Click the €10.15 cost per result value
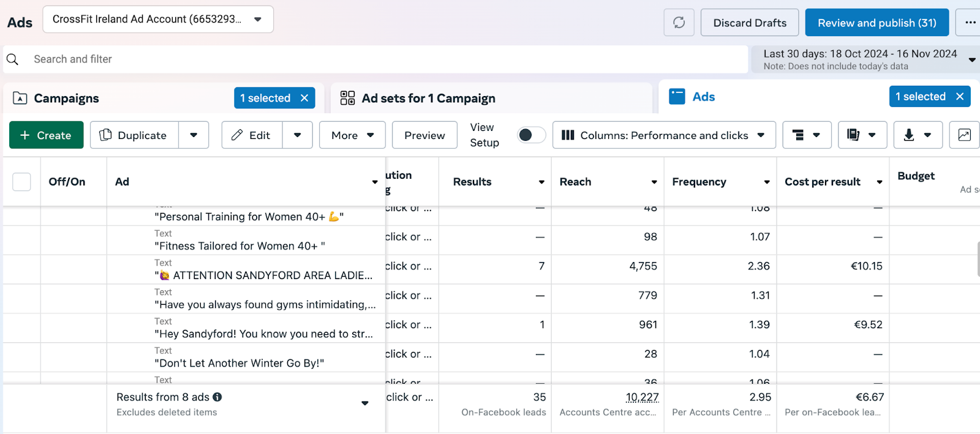This screenshot has width=980, height=434. pyautogui.click(x=866, y=266)
